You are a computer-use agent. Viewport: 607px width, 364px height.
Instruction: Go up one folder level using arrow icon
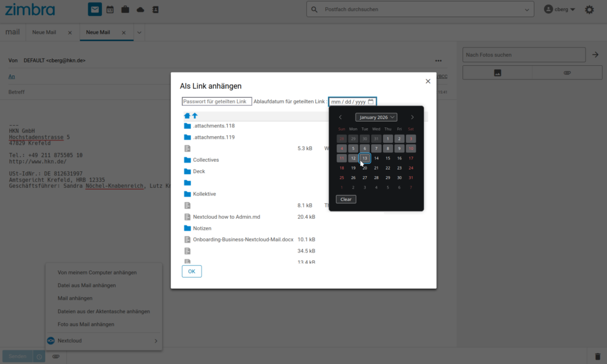tap(194, 116)
